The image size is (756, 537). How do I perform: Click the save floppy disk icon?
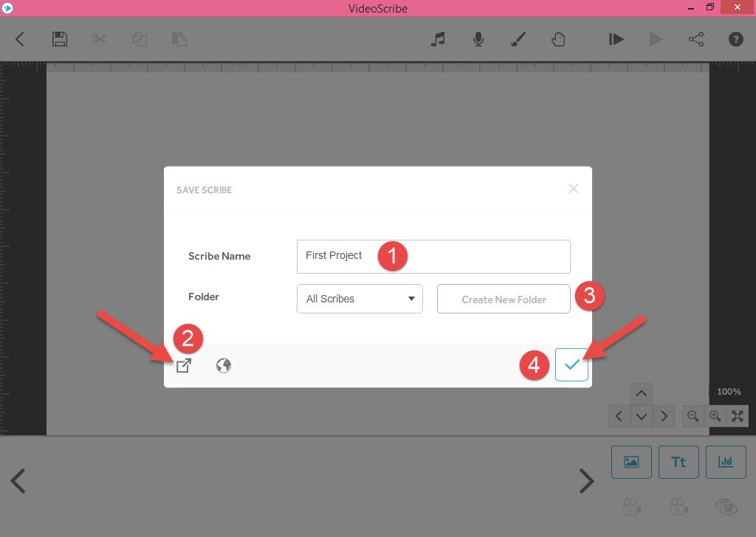[x=60, y=39]
